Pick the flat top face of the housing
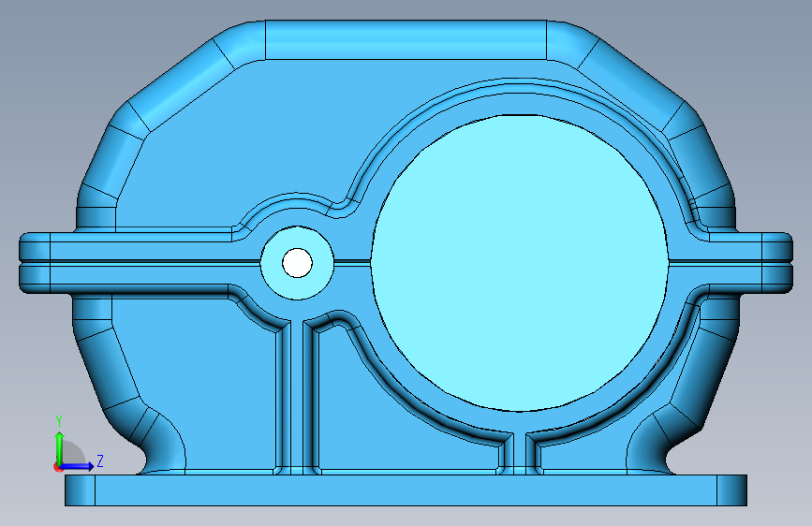 406,40
